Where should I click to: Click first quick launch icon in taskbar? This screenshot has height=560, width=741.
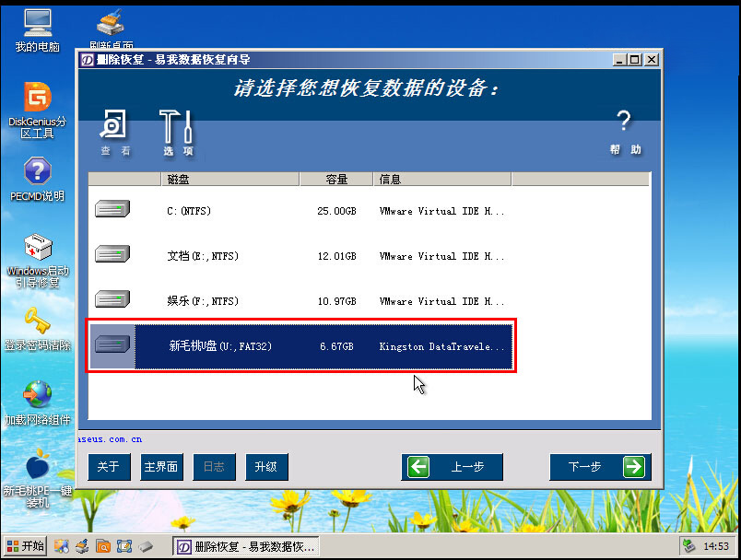tap(62, 546)
